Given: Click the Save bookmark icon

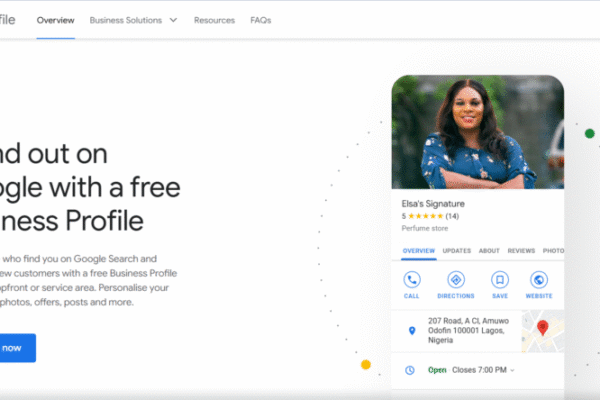Looking at the screenshot, I should coord(500,280).
